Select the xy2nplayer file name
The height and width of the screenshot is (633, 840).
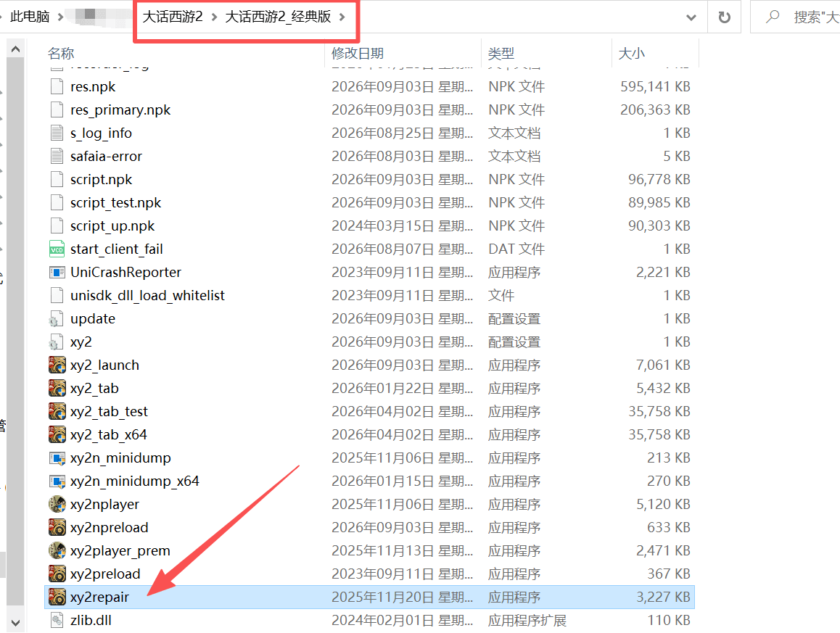(x=104, y=505)
